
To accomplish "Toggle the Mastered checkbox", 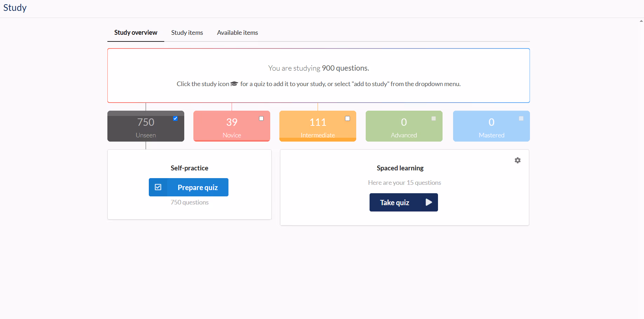I will [x=521, y=118].
